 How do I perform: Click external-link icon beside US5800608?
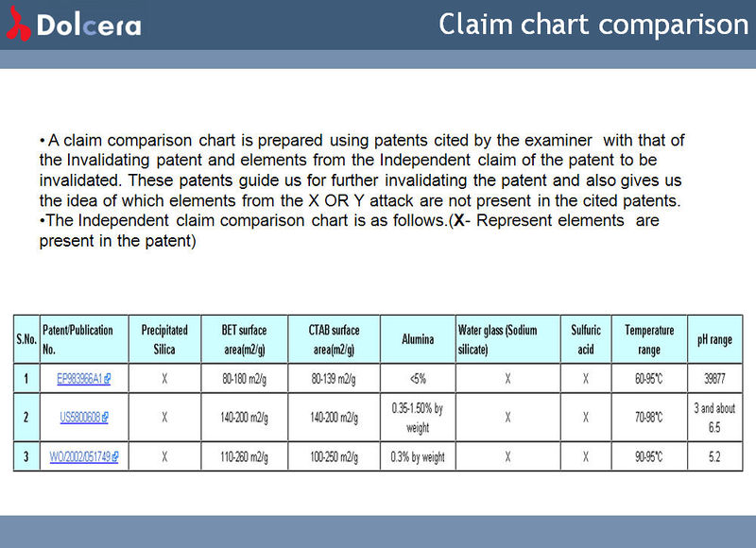pos(104,417)
